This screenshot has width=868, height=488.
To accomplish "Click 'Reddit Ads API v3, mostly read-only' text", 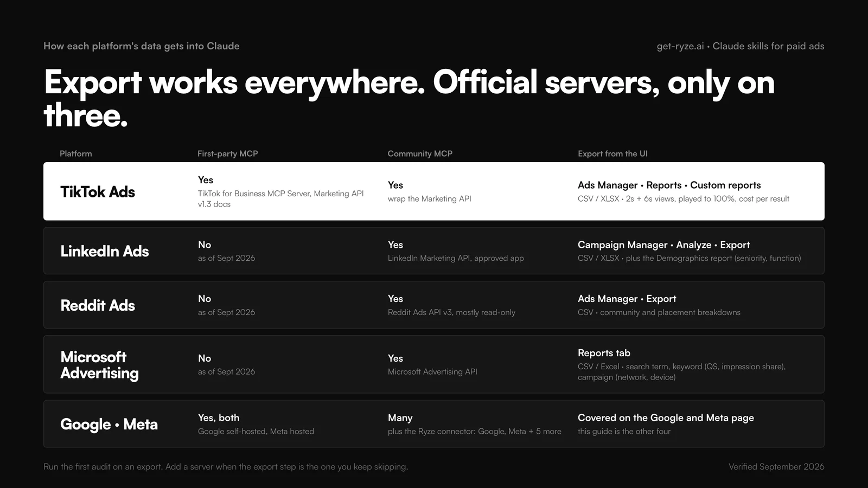I will pos(451,312).
